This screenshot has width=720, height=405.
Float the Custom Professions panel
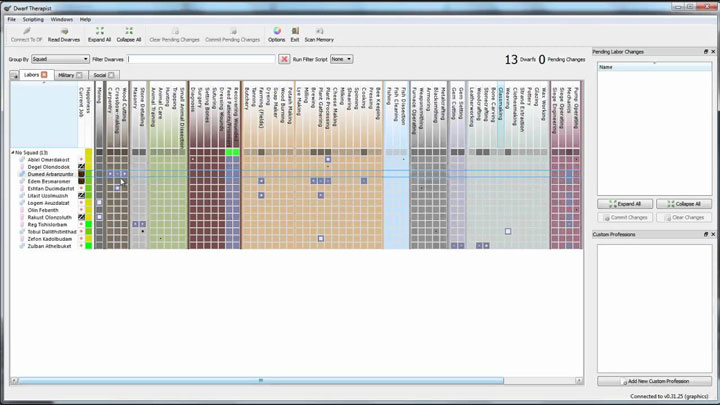coord(706,234)
